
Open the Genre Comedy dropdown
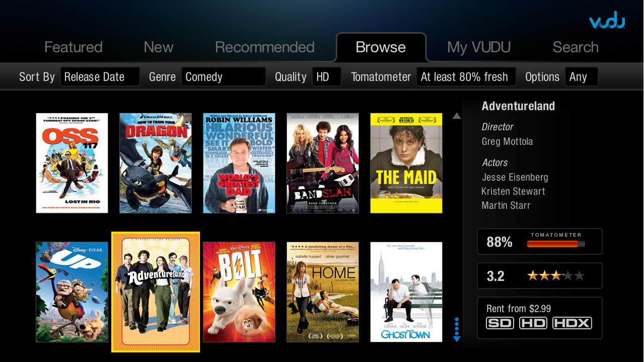point(223,77)
